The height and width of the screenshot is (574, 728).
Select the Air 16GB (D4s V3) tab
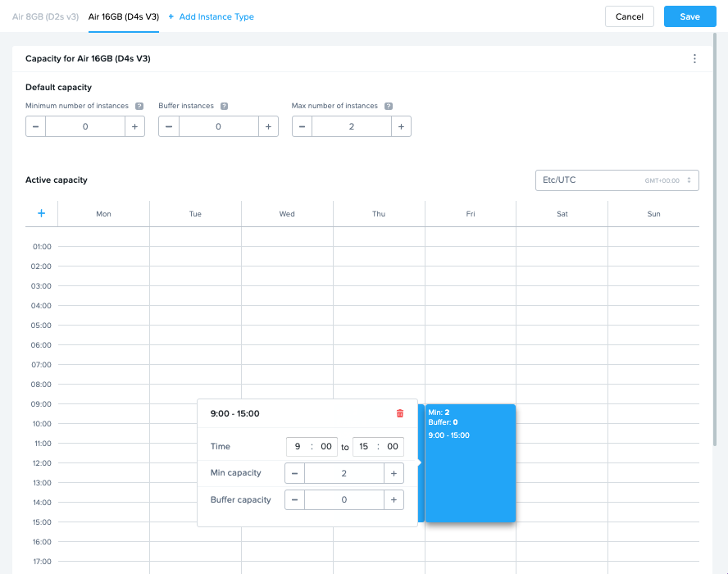124,16
